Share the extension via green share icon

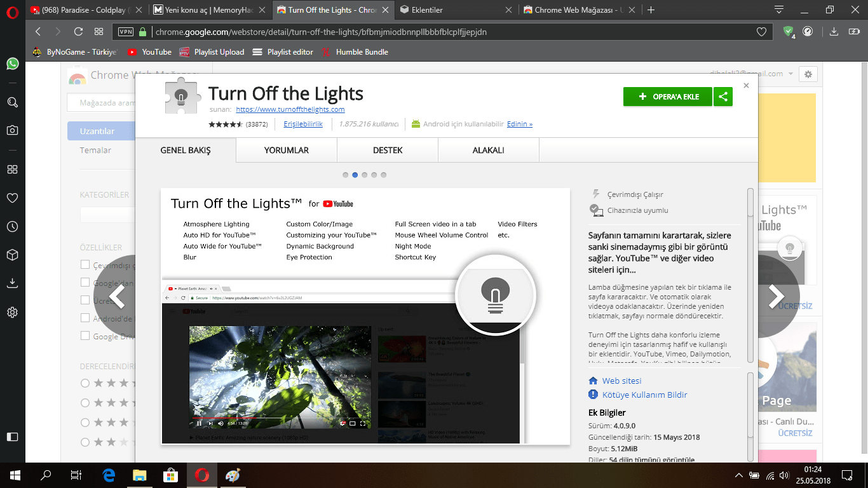pos(723,97)
